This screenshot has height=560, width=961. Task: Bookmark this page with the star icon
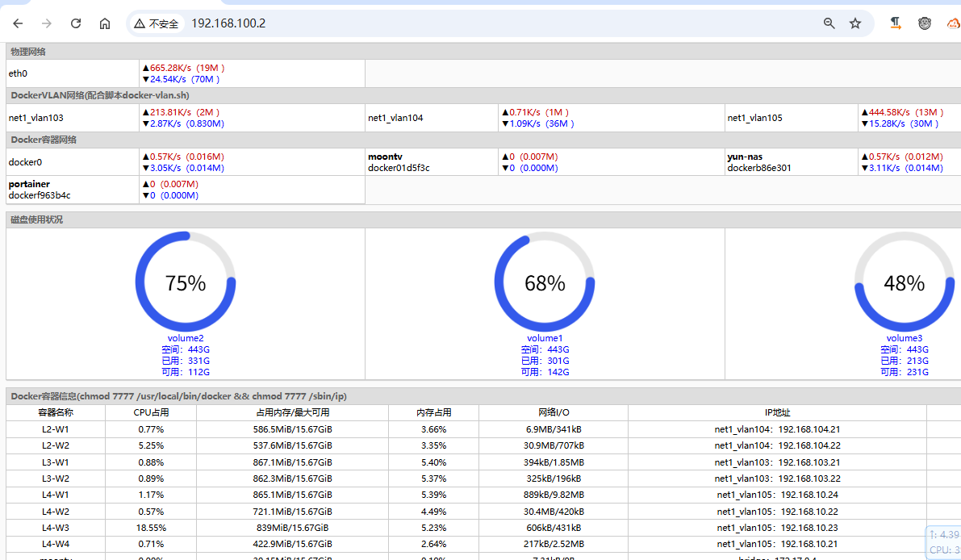pyautogui.click(x=855, y=23)
